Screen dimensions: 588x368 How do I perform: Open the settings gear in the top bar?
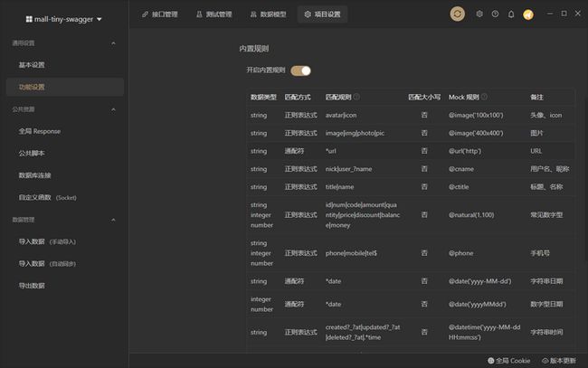(x=479, y=14)
